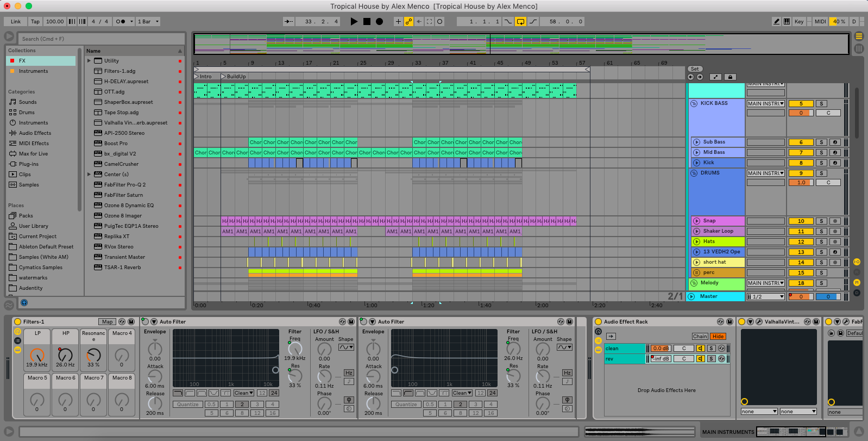Expand the Utility folder

(x=89, y=61)
